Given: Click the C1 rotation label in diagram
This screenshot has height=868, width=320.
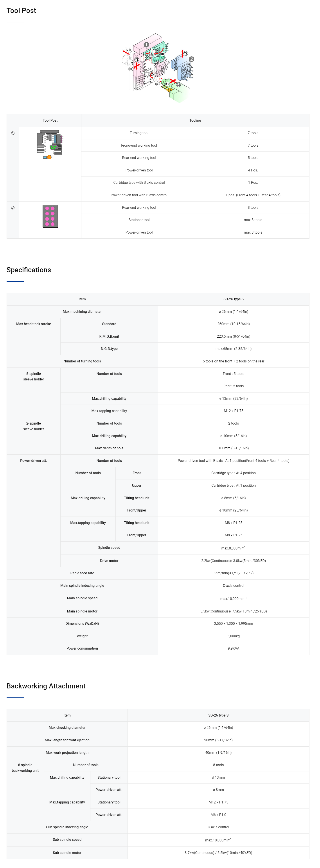Looking at the screenshot, I should click(151, 81).
